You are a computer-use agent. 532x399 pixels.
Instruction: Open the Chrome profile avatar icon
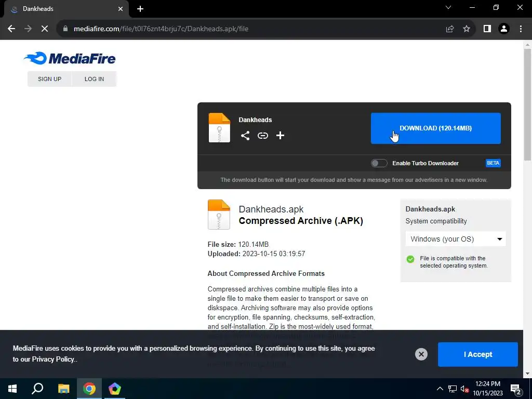coord(504,29)
